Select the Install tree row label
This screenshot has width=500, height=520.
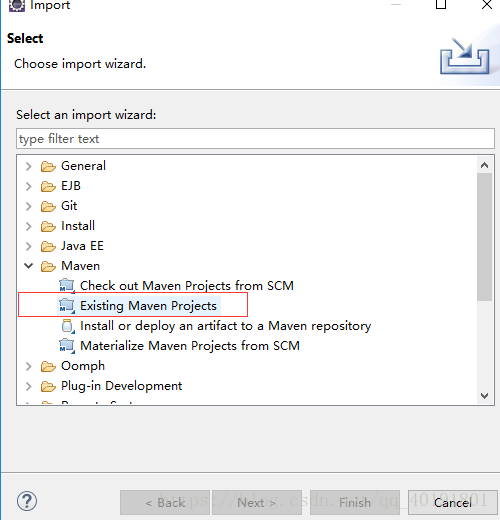[78, 226]
